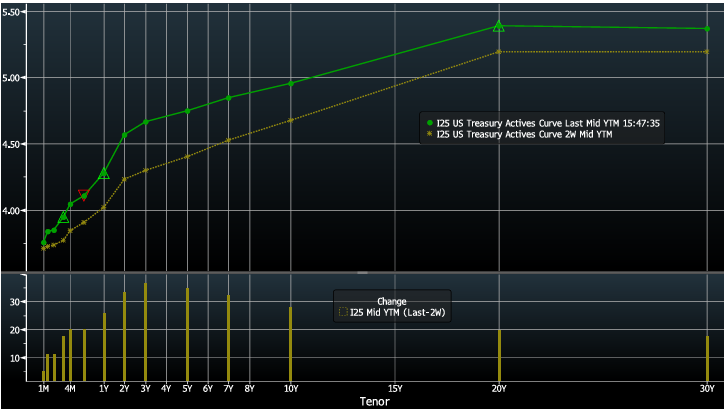
Task: Click the '2Y' tenor axis label
Action: (124, 389)
